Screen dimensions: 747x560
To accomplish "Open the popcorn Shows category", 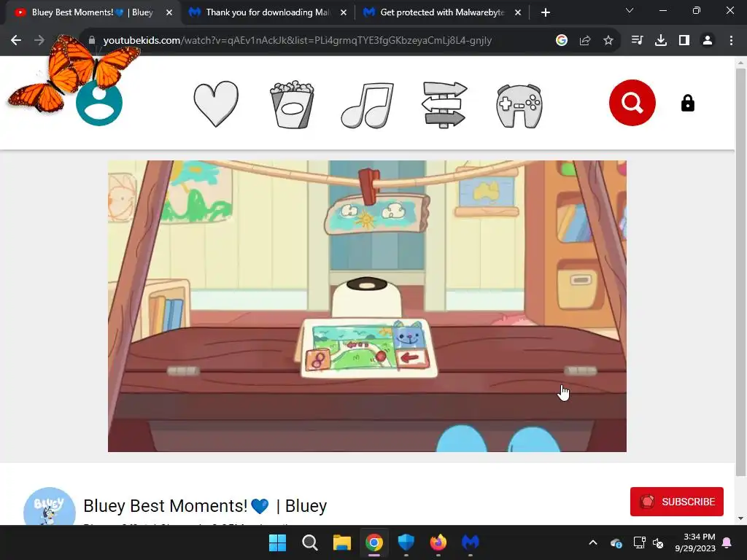I will pos(292,104).
